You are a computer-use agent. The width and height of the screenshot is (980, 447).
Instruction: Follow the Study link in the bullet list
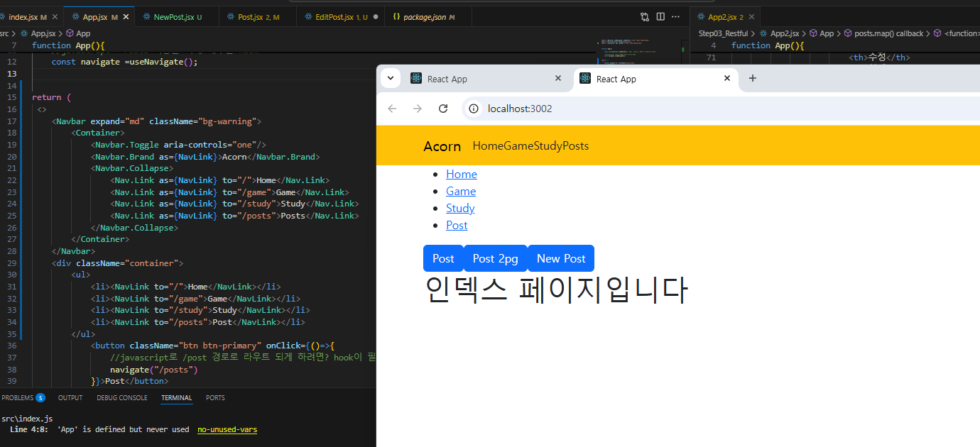pyautogui.click(x=460, y=209)
